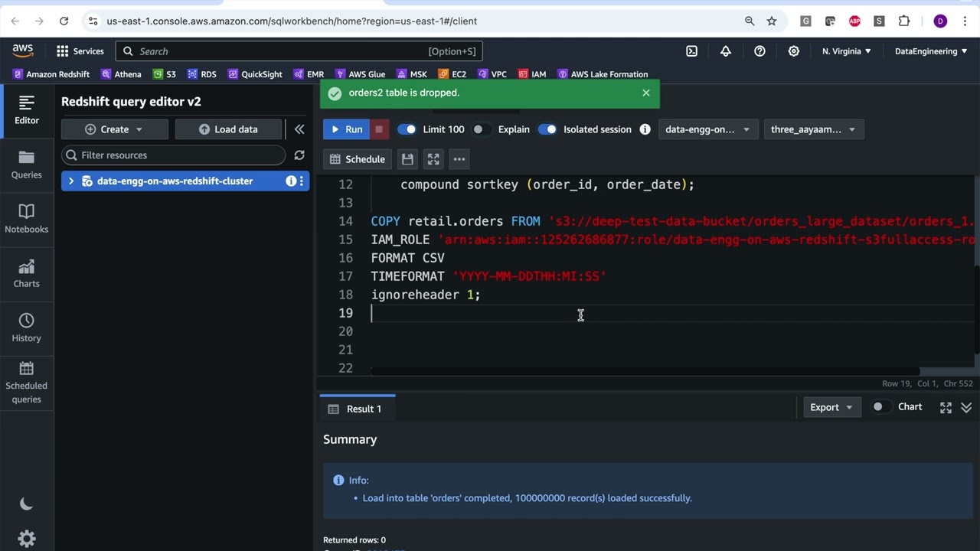The height and width of the screenshot is (551, 980).
Task: Open RDS service shortcut
Action: [x=201, y=74]
